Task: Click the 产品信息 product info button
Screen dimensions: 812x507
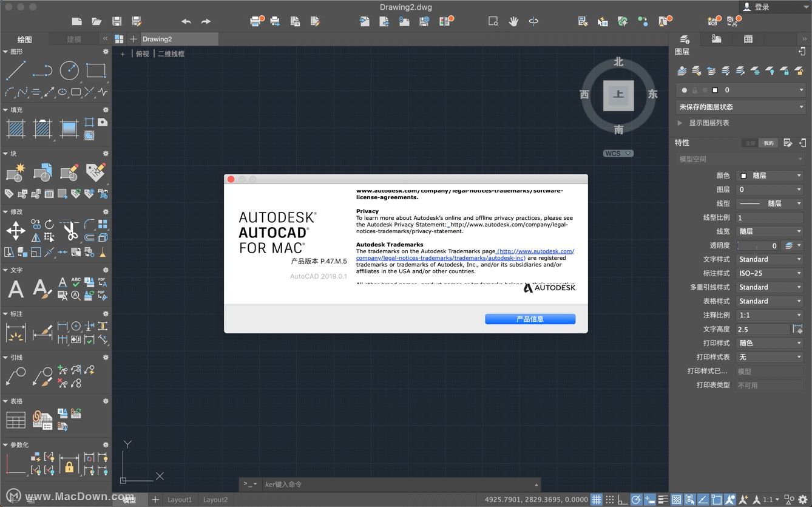Action: coord(530,319)
